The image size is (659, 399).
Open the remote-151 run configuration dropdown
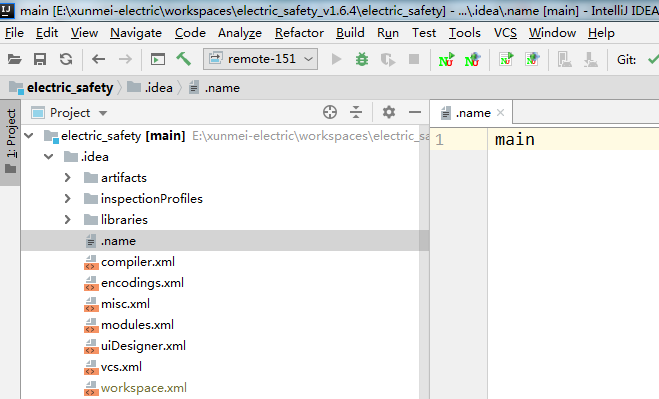point(260,59)
